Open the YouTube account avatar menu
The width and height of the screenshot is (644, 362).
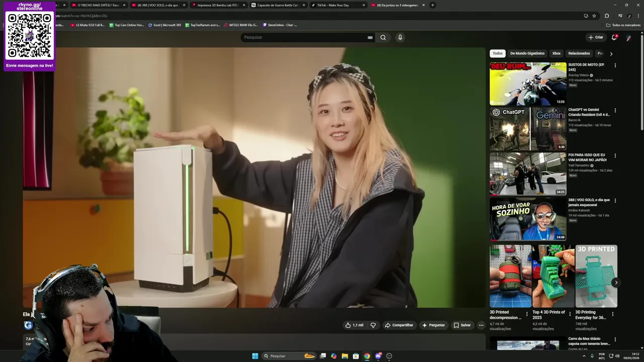(x=628, y=37)
